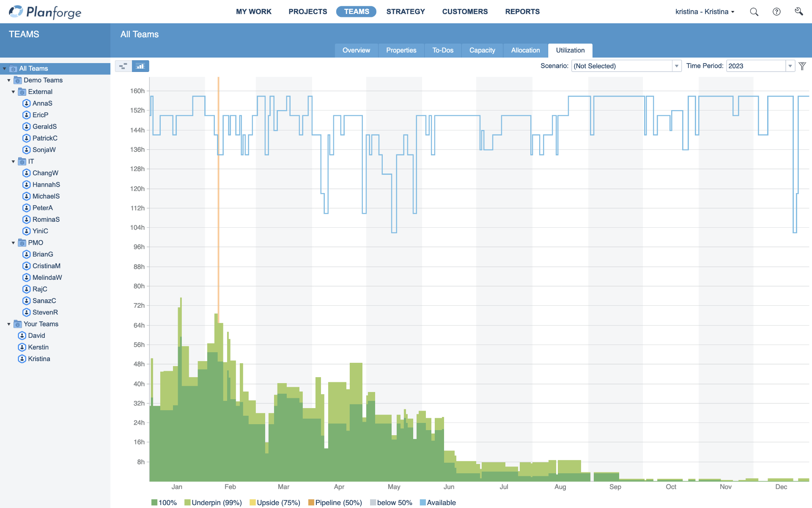812x508 pixels.
Task: Switch to the Capacity tab
Action: 482,50
